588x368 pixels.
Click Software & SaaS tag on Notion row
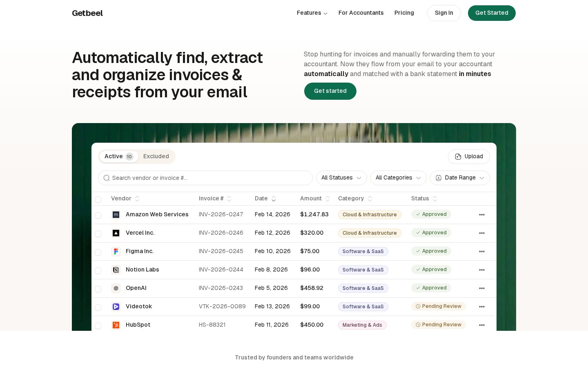click(x=363, y=270)
